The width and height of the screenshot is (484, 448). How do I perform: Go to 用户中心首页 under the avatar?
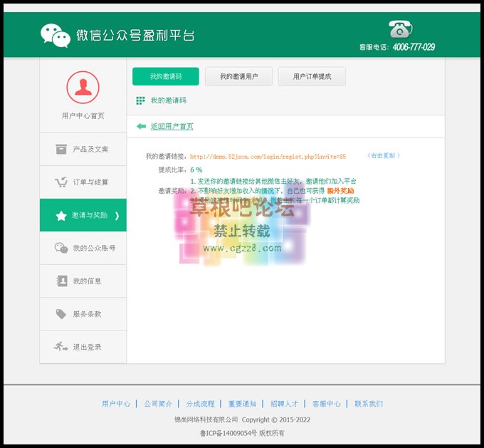[x=83, y=116]
